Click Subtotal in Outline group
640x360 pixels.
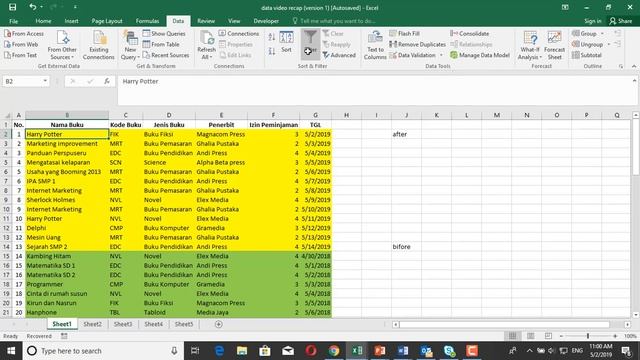(587, 55)
